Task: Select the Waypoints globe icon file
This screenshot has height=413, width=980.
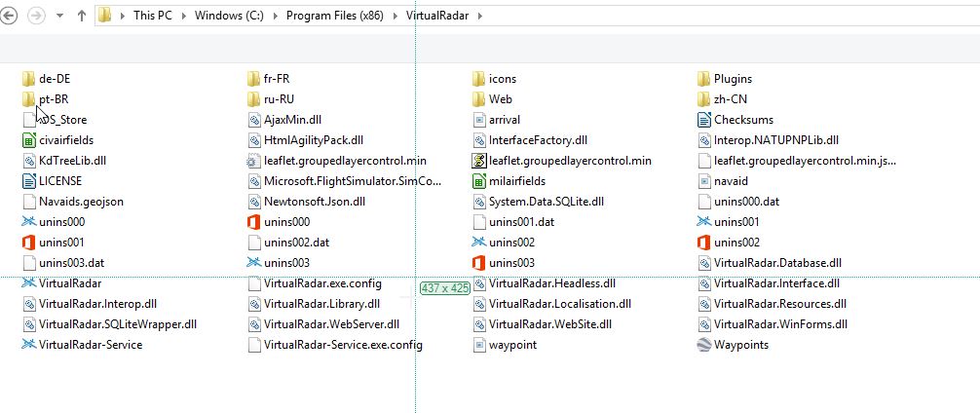Action: click(x=703, y=344)
